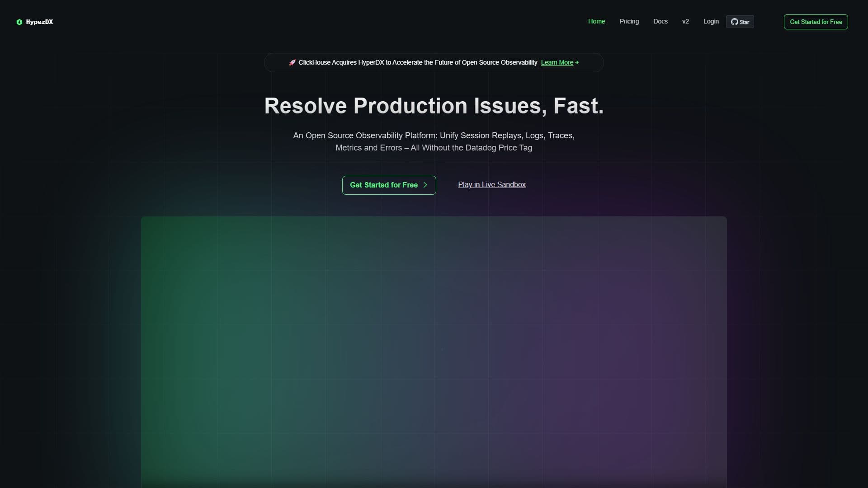Click the chevron arrow in the hero Get Started button

click(x=425, y=185)
